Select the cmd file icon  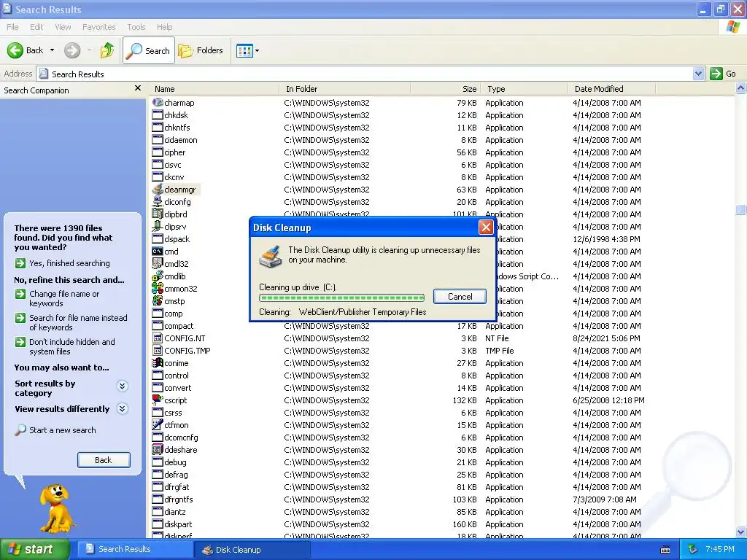[x=158, y=251]
